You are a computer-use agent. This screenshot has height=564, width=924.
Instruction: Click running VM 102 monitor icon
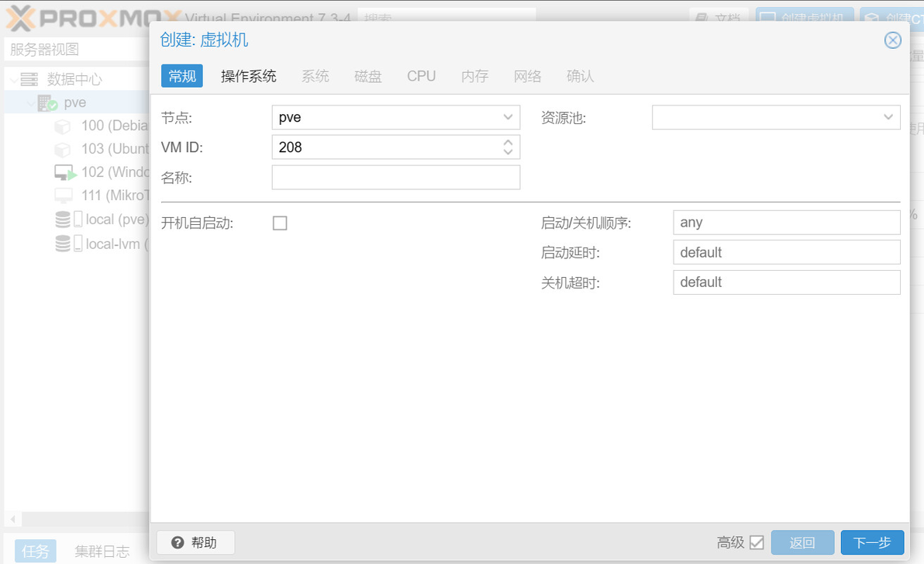point(65,172)
